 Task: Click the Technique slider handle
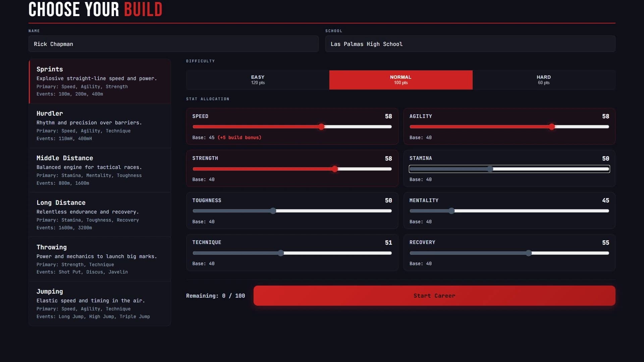pos(281,253)
